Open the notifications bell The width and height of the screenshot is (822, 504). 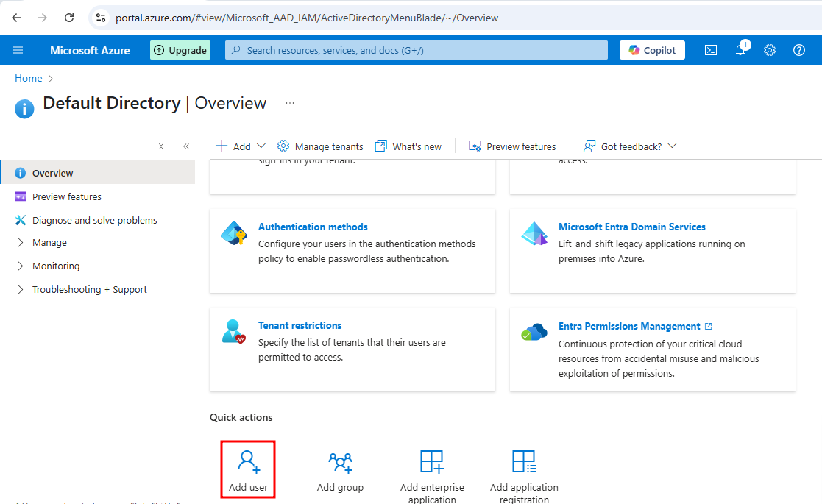[741, 50]
